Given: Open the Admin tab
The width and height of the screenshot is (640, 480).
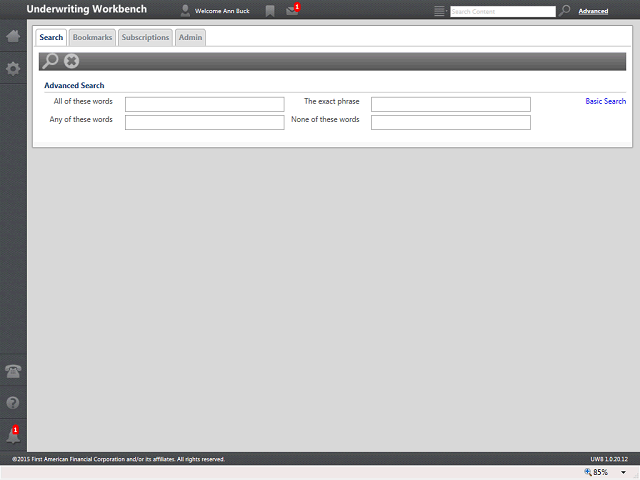Looking at the screenshot, I should tap(190, 37).
